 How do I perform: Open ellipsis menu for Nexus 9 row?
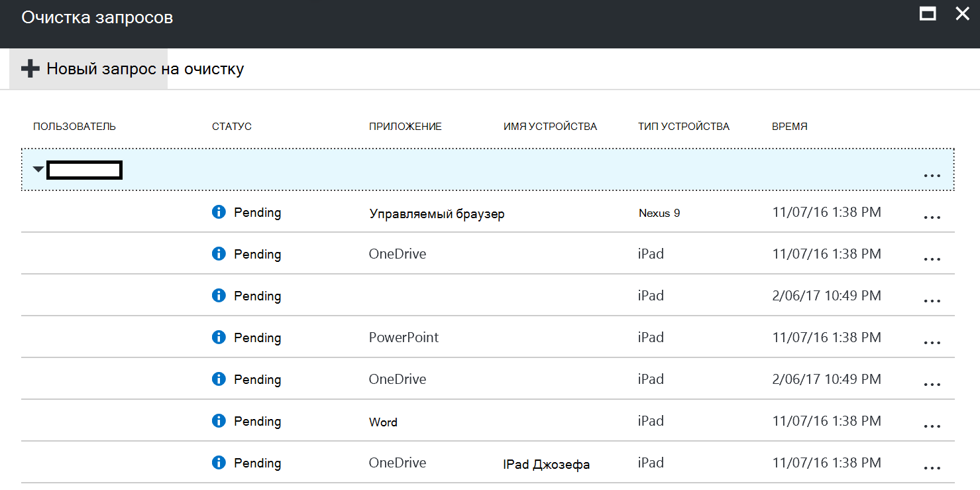(x=932, y=217)
